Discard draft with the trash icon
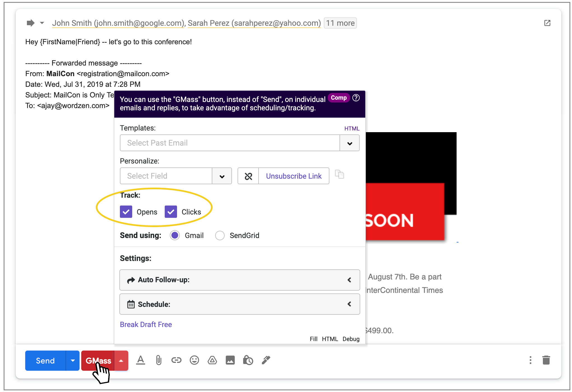Viewport: 572px width, 392px height. coord(546,360)
